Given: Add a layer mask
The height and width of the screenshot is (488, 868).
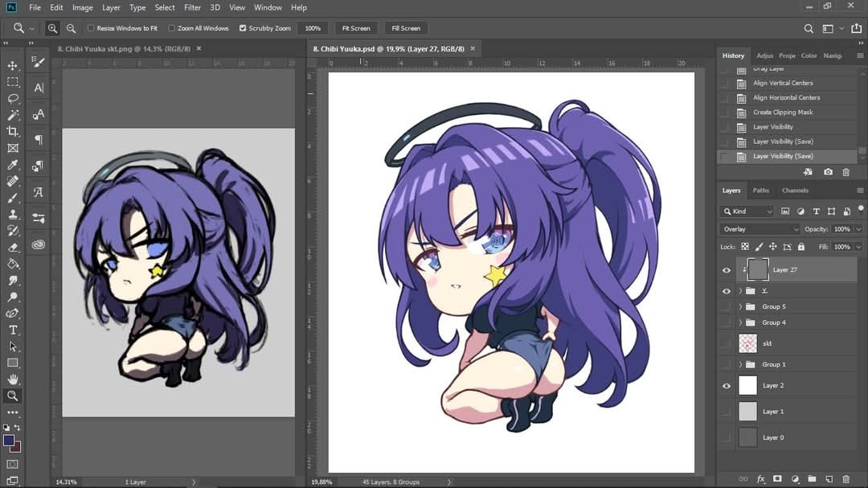Looking at the screenshot, I should pyautogui.click(x=778, y=479).
